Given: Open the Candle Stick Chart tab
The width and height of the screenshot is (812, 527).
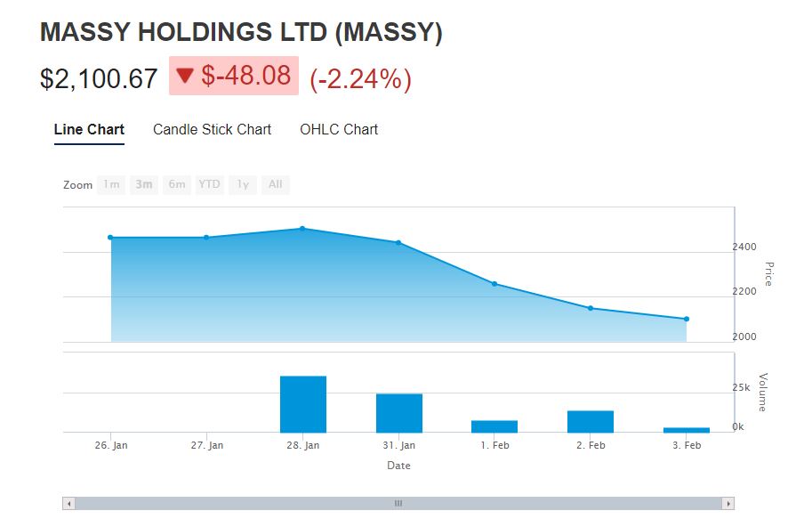Looking at the screenshot, I should 212,130.
